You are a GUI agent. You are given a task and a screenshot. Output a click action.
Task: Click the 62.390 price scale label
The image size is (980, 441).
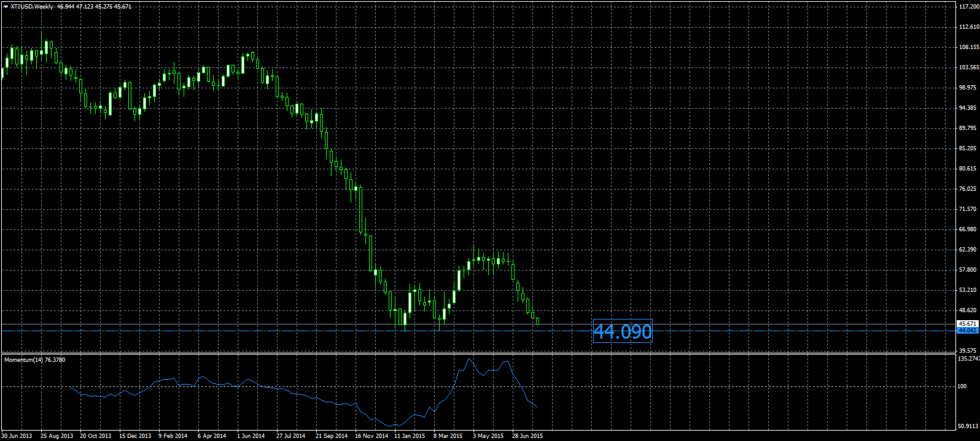[x=968, y=250]
